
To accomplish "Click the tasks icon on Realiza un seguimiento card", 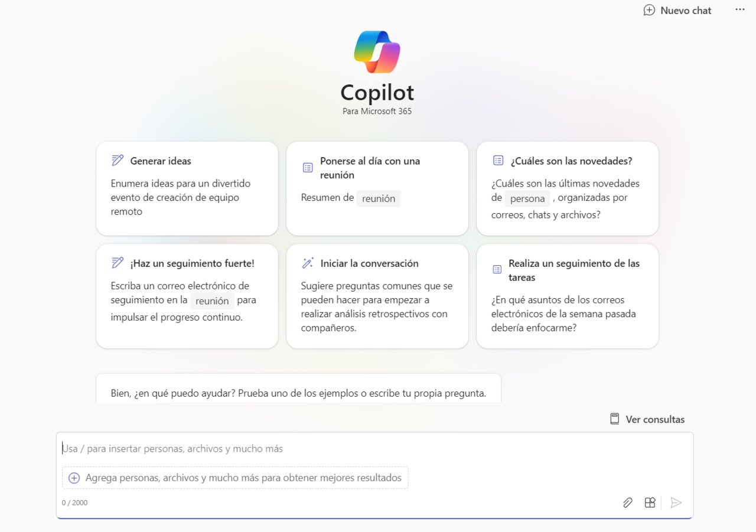I will (x=497, y=269).
